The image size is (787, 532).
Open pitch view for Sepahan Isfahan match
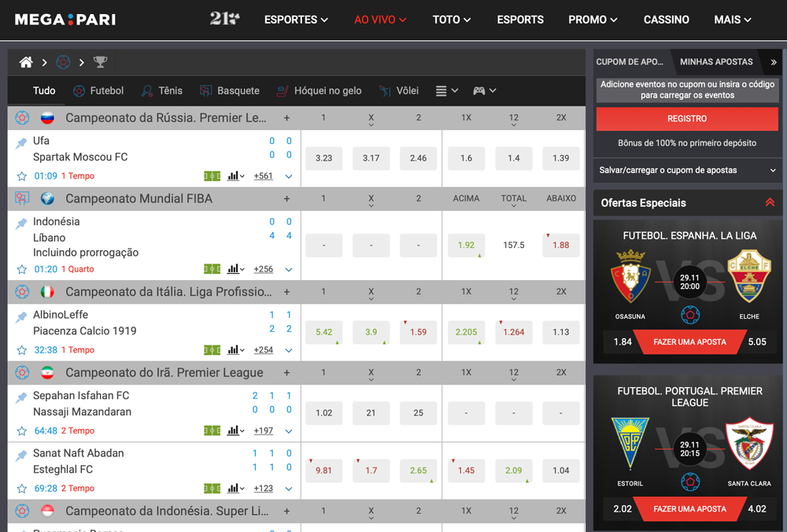212,431
